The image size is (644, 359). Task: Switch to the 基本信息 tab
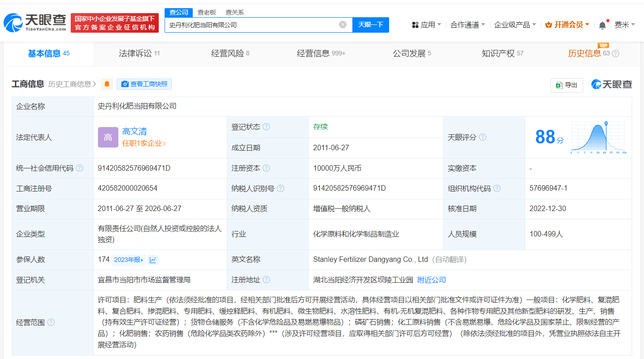[x=49, y=54]
